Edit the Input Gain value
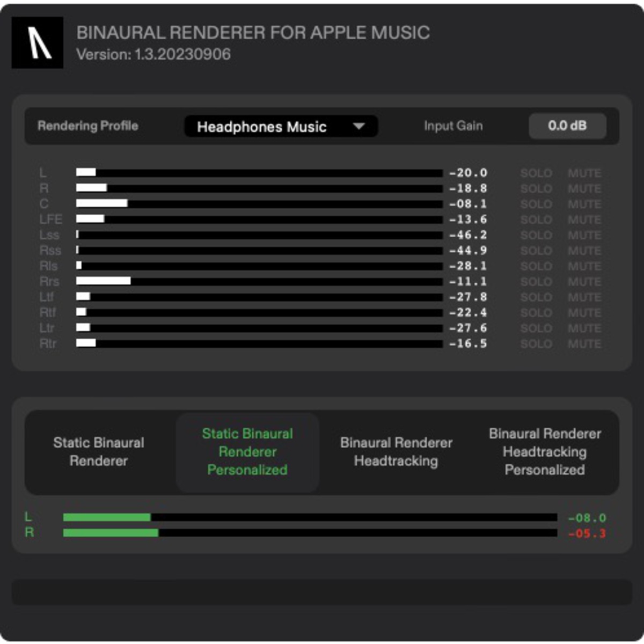The image size is (644, 644). pos(567,126)
